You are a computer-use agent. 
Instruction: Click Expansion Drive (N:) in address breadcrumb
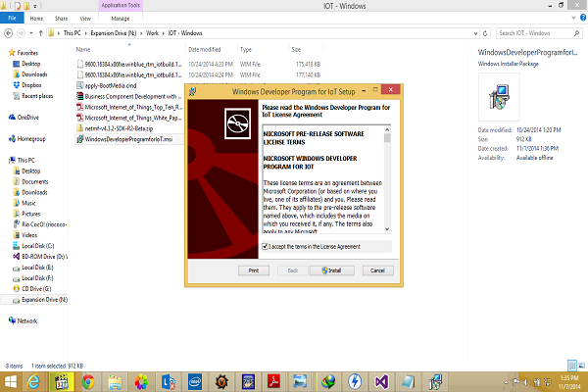coord(114,33)
